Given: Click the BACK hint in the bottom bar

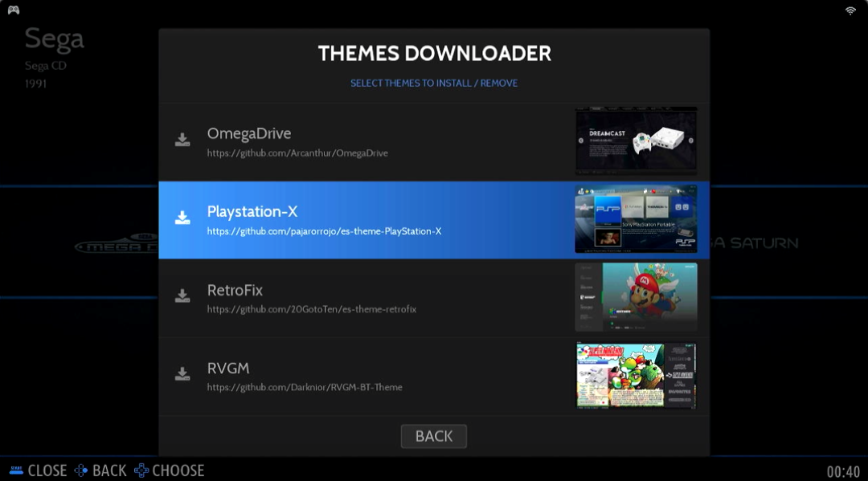Looking at the screenshot, I should coord(109,471).
